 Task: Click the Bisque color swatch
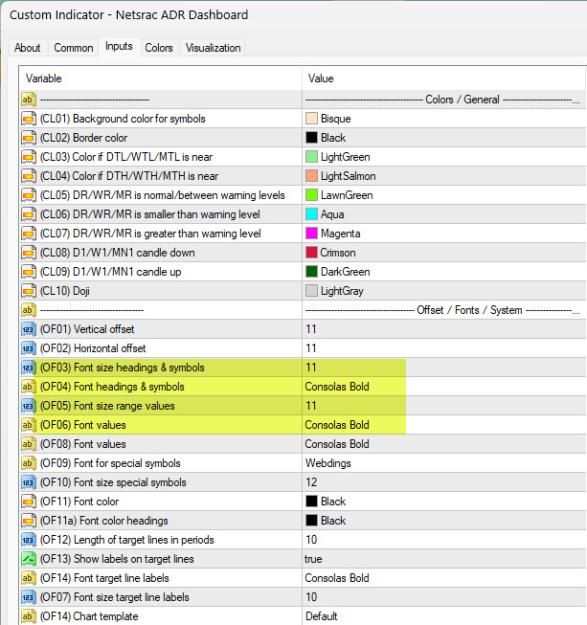click(x=311, y=119)
